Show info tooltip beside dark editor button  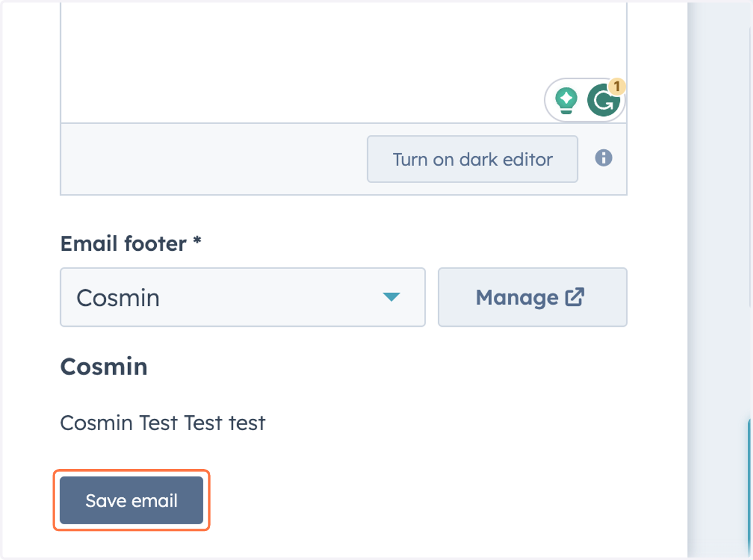tap(603, 158)
